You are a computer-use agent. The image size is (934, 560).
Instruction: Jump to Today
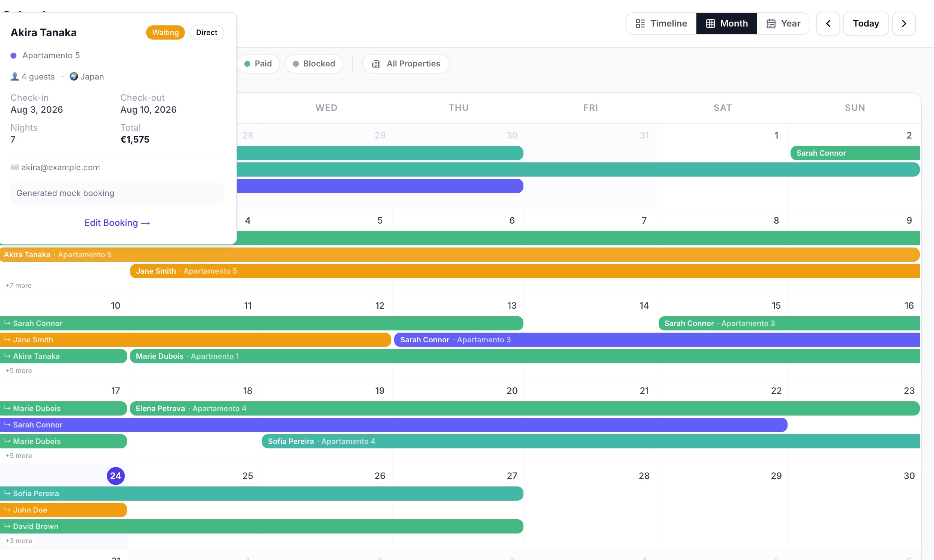pyautogui.click(x=866, y=24)
